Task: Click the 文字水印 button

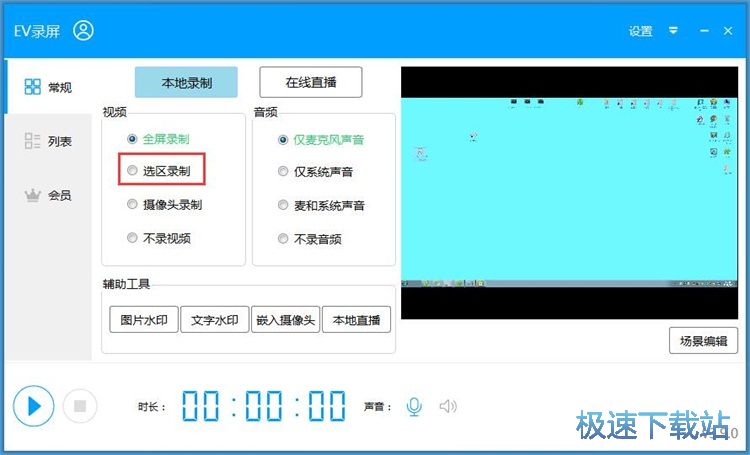Action: pos(215,320)
